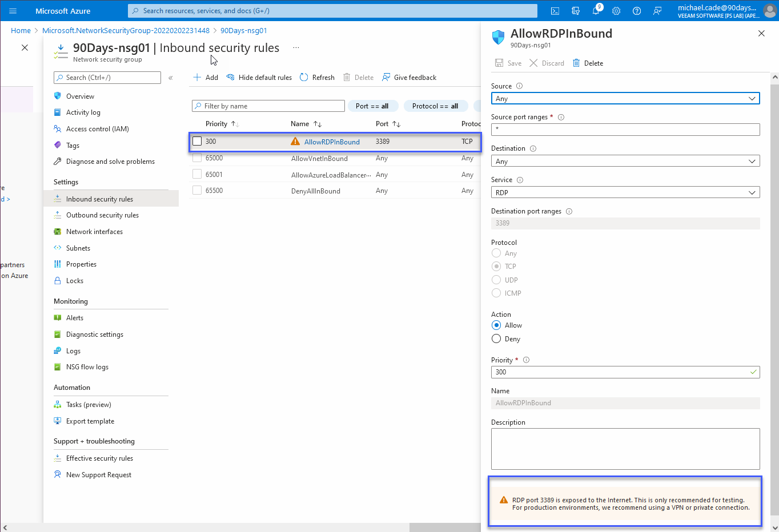Check the priority 300 rule checkbox
Screen dimensions: 779x532
point(197,141)
